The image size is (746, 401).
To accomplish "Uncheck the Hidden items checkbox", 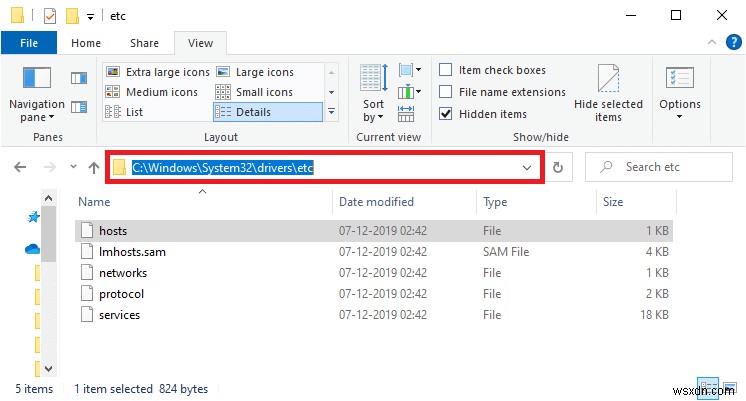I will (x=446, y=114).
